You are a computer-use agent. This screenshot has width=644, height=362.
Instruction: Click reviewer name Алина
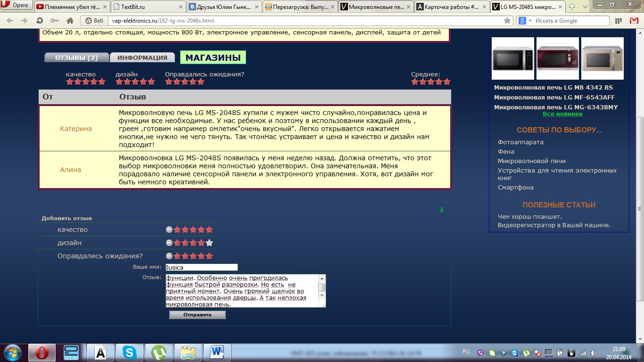tap(70, 170)
